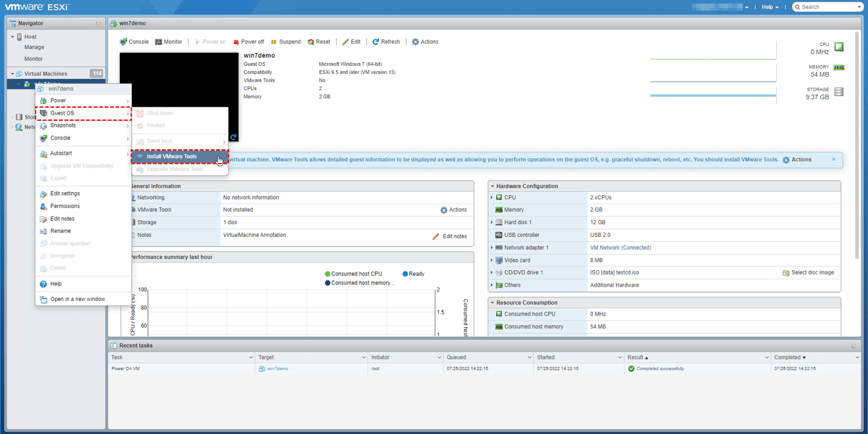This screenshot has height=434, width=868.
Task: Minimize the Recent tasks panel
Action: [853, 346]
